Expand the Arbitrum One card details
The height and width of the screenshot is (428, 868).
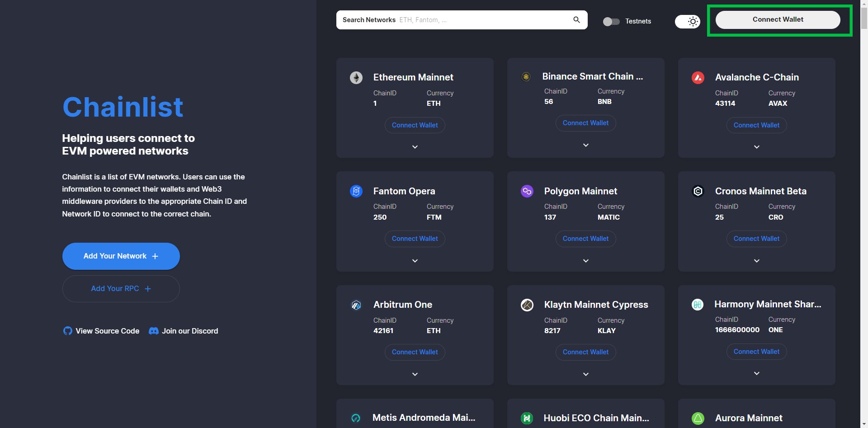[x=415, y=374]
